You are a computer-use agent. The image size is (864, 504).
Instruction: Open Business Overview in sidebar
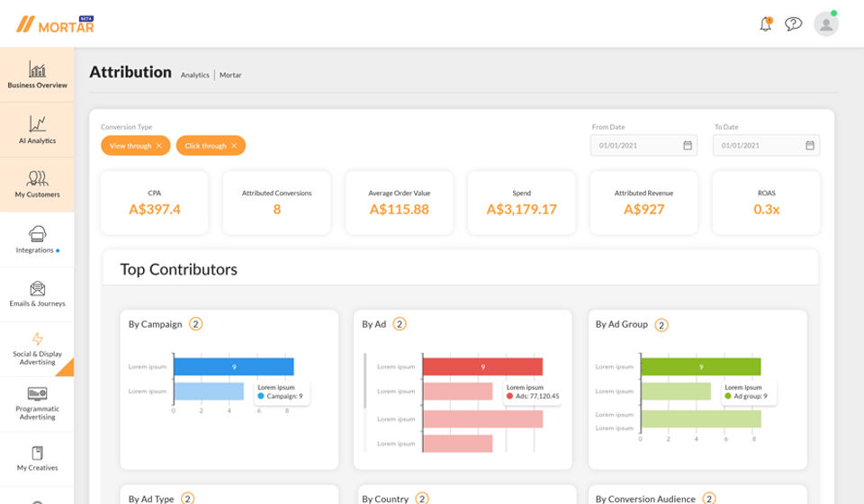[x=37, y=75]
